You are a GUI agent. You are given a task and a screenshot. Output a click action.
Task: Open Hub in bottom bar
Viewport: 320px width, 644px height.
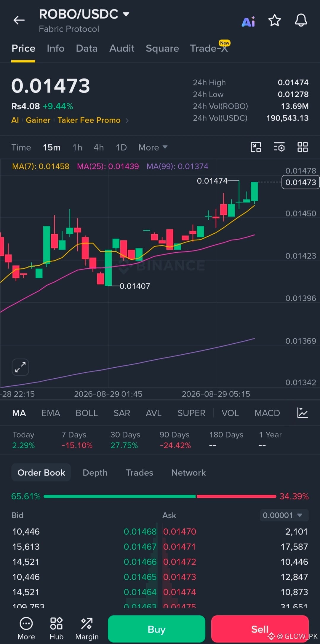[56, 629]
